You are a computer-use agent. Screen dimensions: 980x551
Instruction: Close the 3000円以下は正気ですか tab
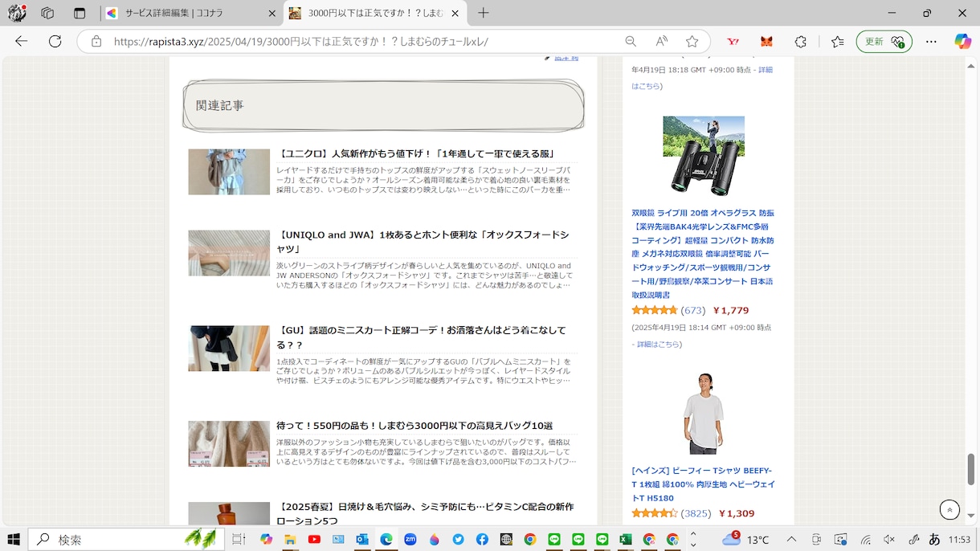coord(455,13)
